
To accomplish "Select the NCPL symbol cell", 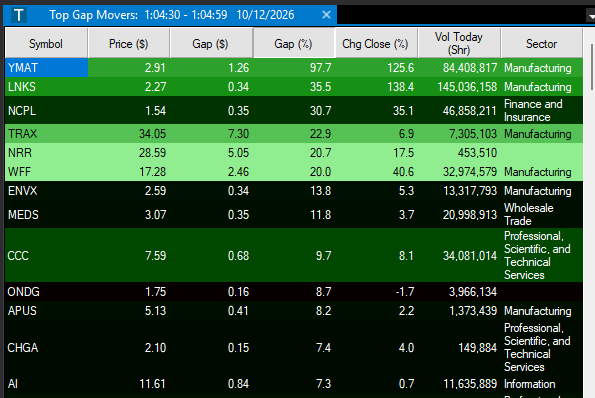I will pos(46,110).
